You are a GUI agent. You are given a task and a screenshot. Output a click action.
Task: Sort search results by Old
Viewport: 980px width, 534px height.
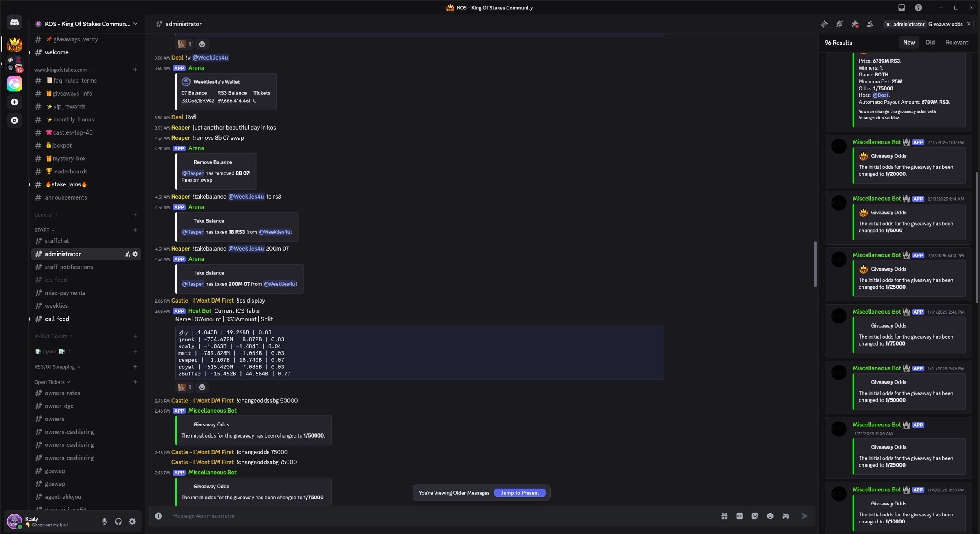[930, 43]
